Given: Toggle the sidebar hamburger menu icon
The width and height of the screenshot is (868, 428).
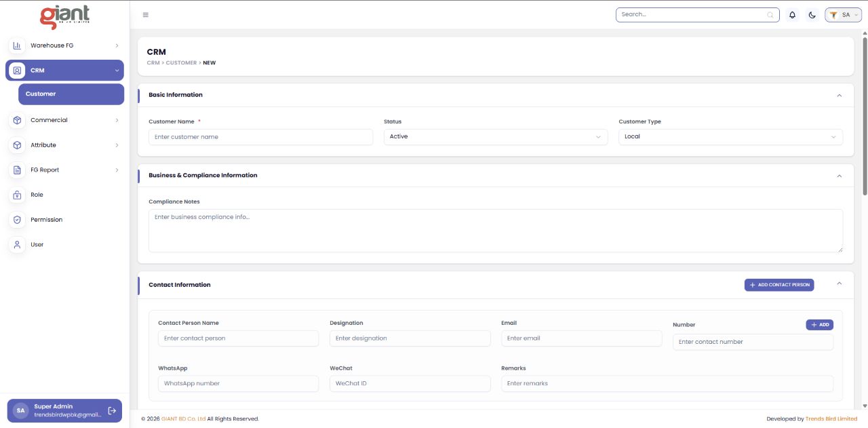Looking at the screenshot, I should point(146,15).
